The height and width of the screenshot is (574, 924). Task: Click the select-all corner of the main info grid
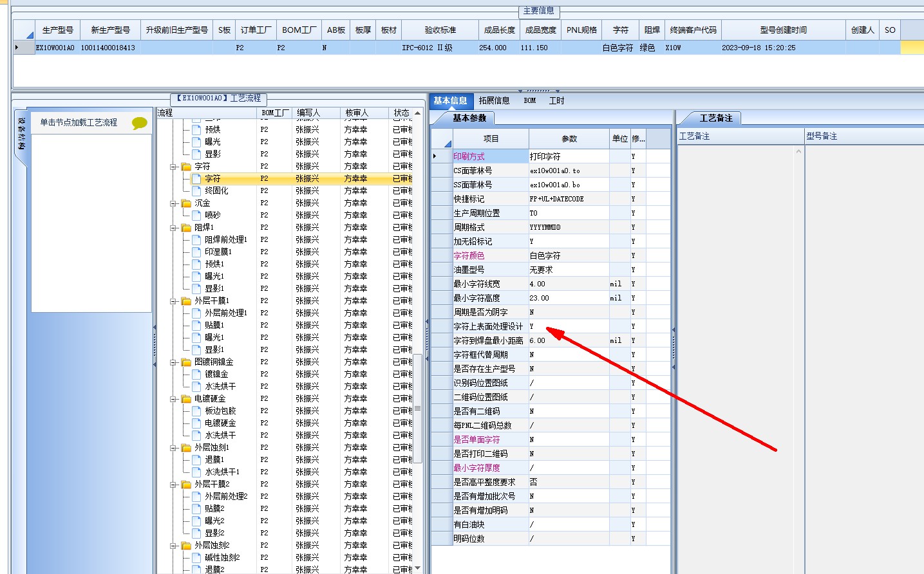(x=24, y=30)
